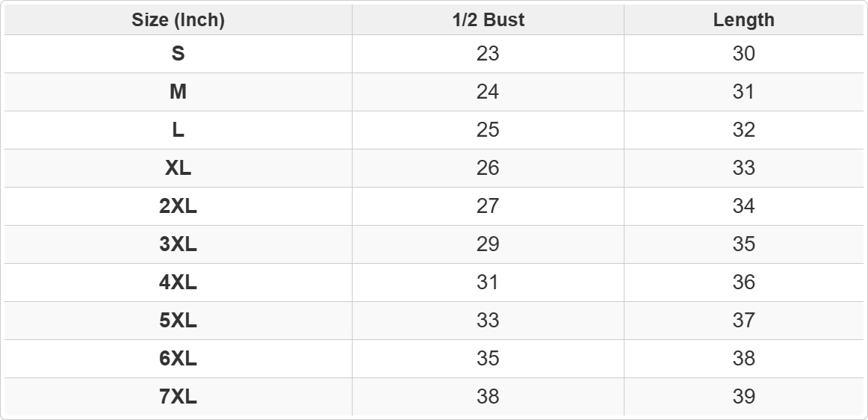Click the 1/2 Bust column header
The image size is (868, 420).
point(489,20)
